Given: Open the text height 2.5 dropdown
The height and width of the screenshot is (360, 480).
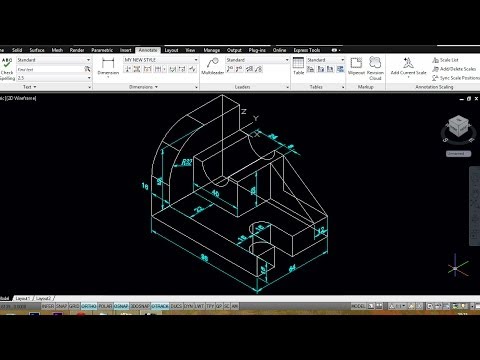Looking at the screenshot, I should pos(89,78).
